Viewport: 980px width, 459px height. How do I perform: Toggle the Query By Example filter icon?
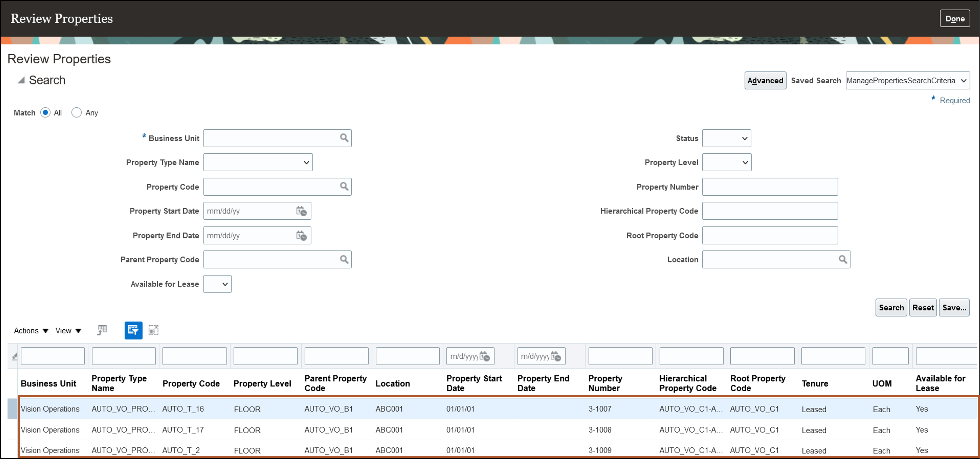click(x=133, y=330)
